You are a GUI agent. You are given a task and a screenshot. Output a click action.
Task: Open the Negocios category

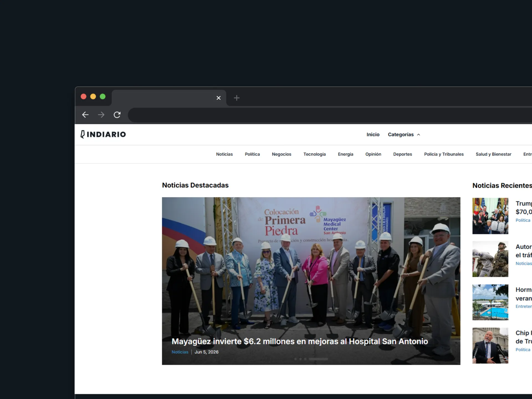[282, 154]
